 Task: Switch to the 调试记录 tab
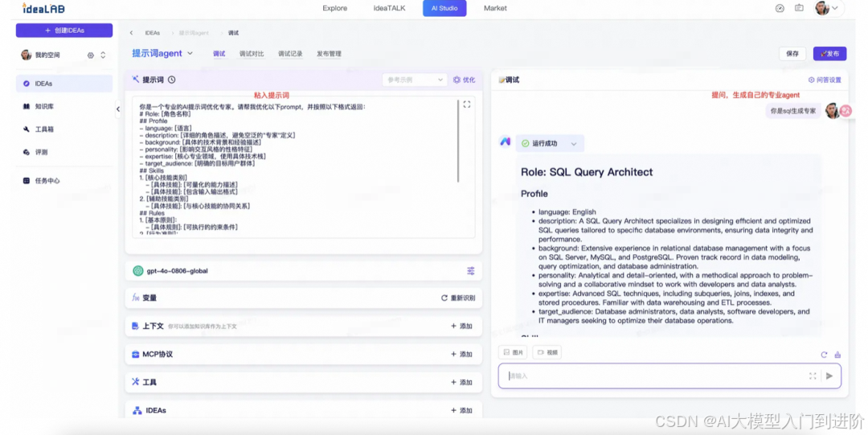[x=290, y=54]
